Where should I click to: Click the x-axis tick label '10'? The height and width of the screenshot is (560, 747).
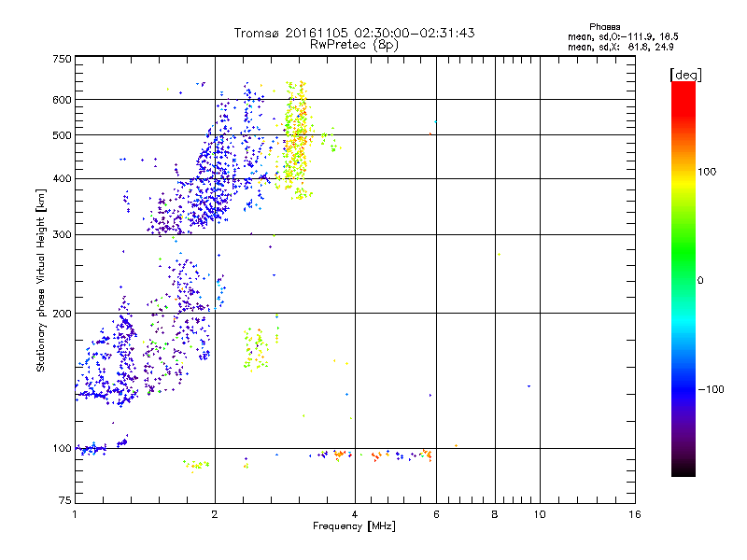pyautogui.click(x=540, y=514)
